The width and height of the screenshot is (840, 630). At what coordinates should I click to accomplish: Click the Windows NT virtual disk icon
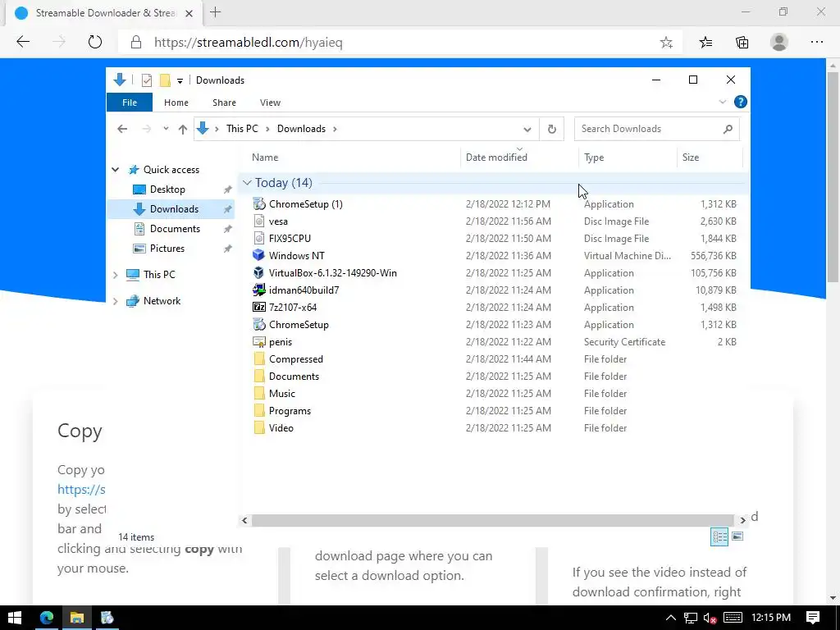pyautogui.click(x=259, y=256)
